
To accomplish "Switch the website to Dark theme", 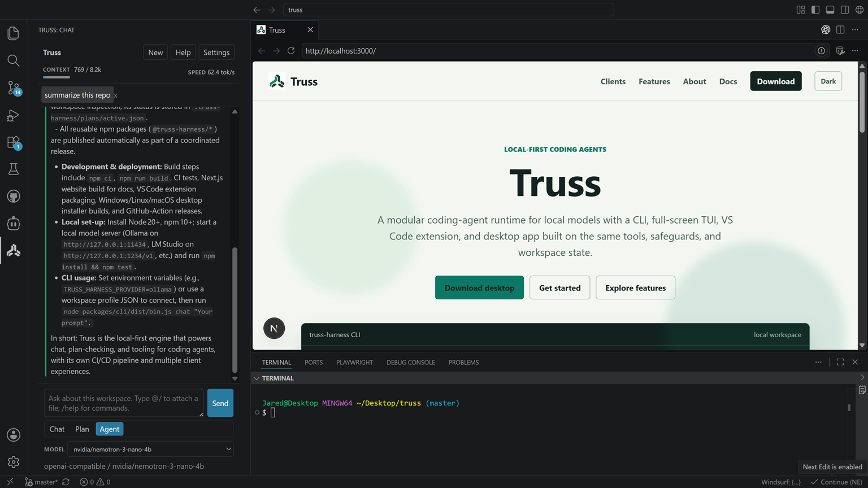I will [x=828, y=81].
